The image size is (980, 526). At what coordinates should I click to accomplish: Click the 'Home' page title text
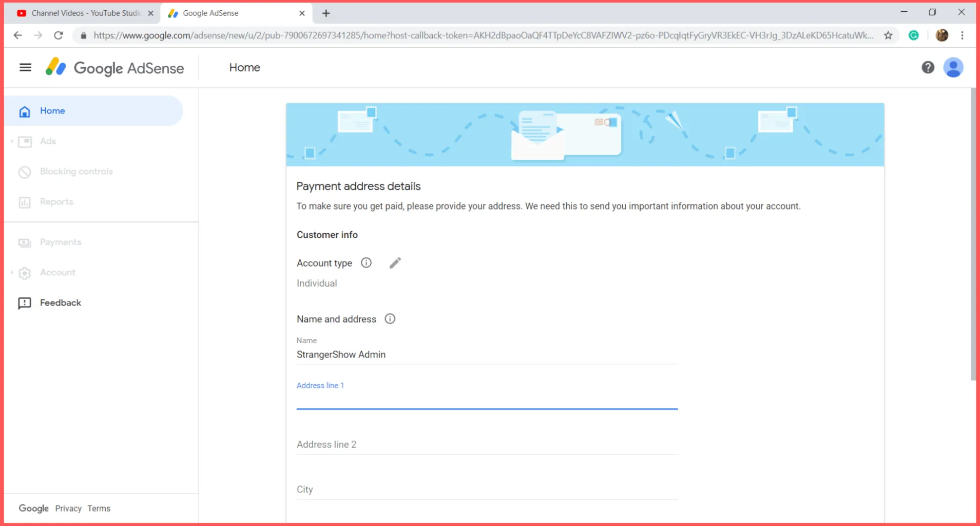244,68
